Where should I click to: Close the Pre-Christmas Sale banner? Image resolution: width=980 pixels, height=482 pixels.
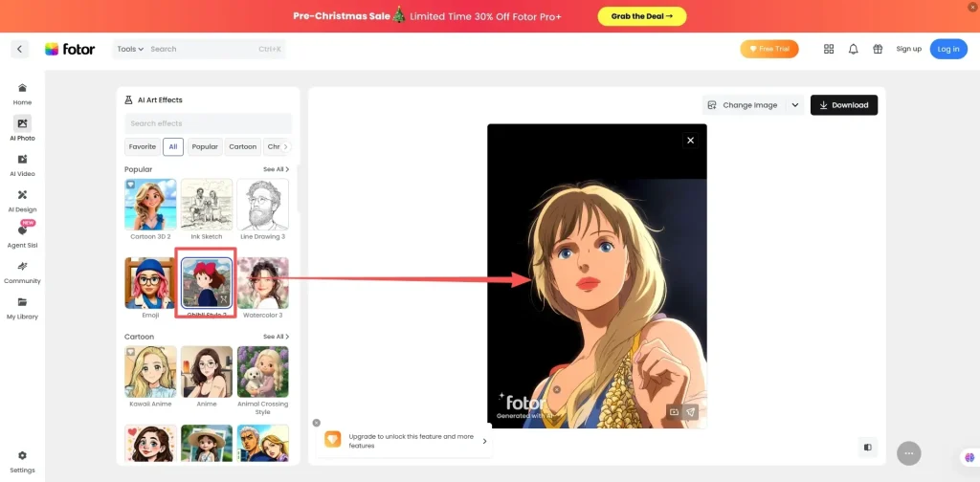tap(972, 6)
